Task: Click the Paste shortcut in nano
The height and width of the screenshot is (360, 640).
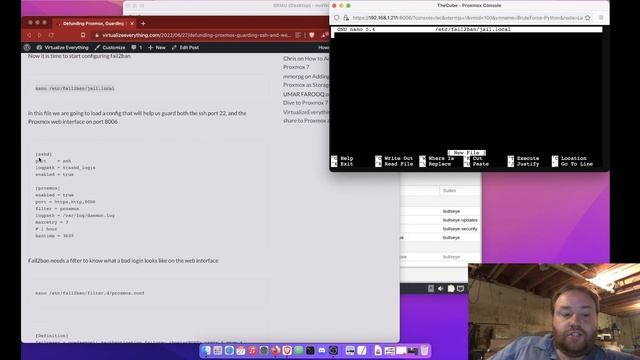Action: [476, 164]
